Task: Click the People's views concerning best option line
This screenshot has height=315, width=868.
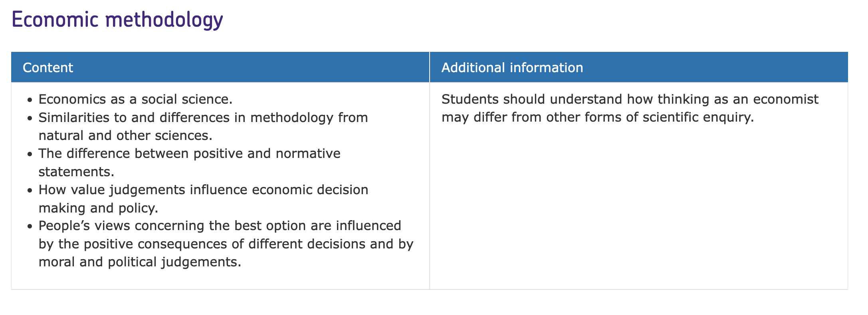Action: pos(220,226)
